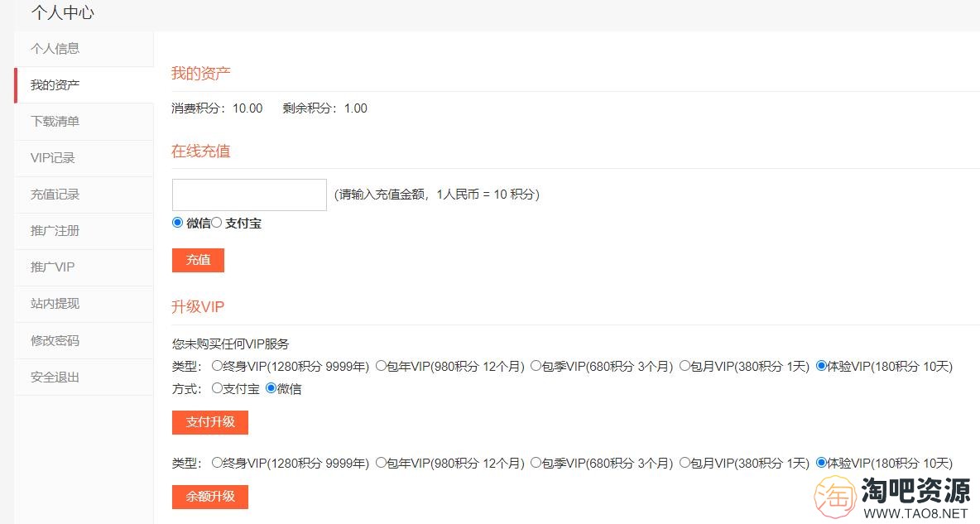Open 下载清单 page
This screenshot has width=980, height=524.
point(84,122)
